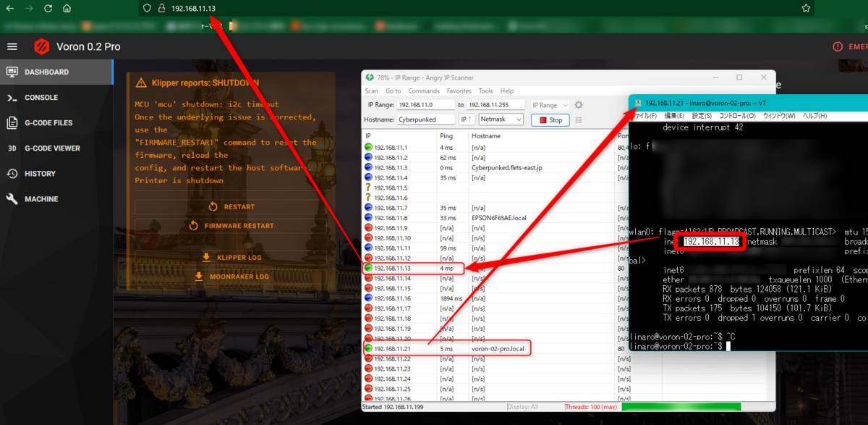
Task: Click the Angry IP Scanner title bar icon
Action: coord(370,77)
